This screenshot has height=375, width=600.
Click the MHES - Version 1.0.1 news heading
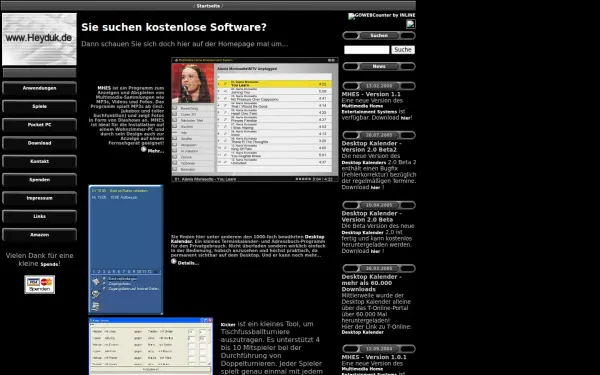point(374,357)
